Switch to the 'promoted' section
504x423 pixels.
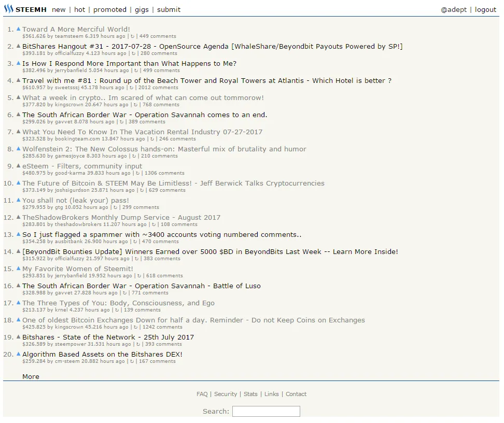click(110, 10)
